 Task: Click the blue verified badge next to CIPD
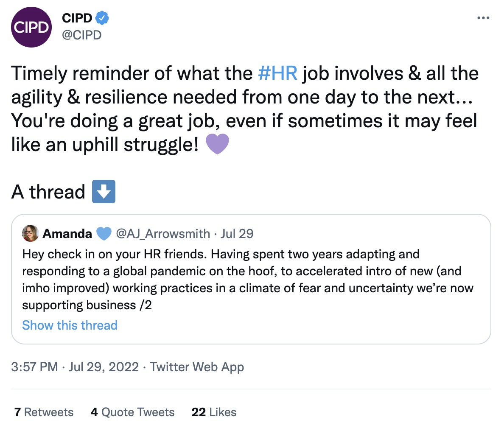point(102,18)
